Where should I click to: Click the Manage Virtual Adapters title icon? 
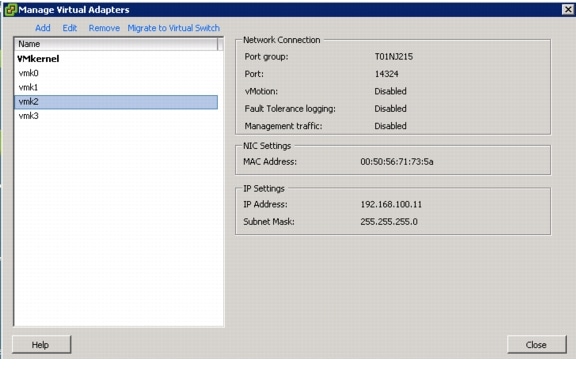pos(10,10)
